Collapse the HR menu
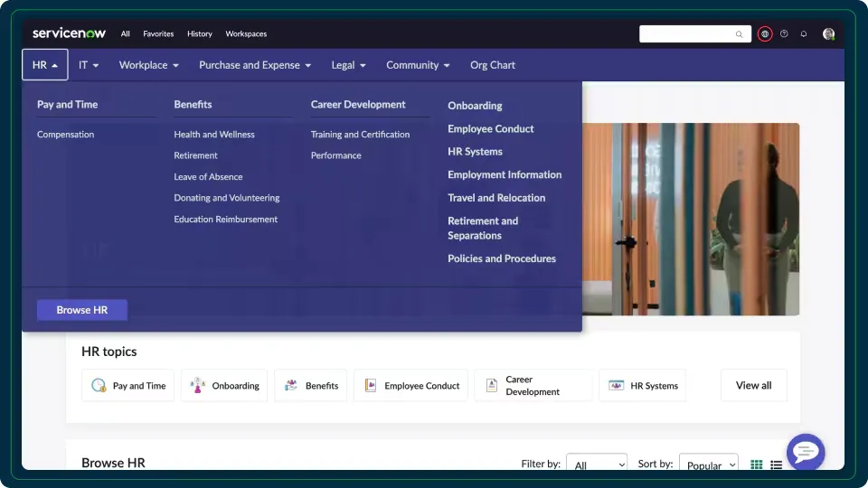Screen dimensions: 868x488 [45, 65]
